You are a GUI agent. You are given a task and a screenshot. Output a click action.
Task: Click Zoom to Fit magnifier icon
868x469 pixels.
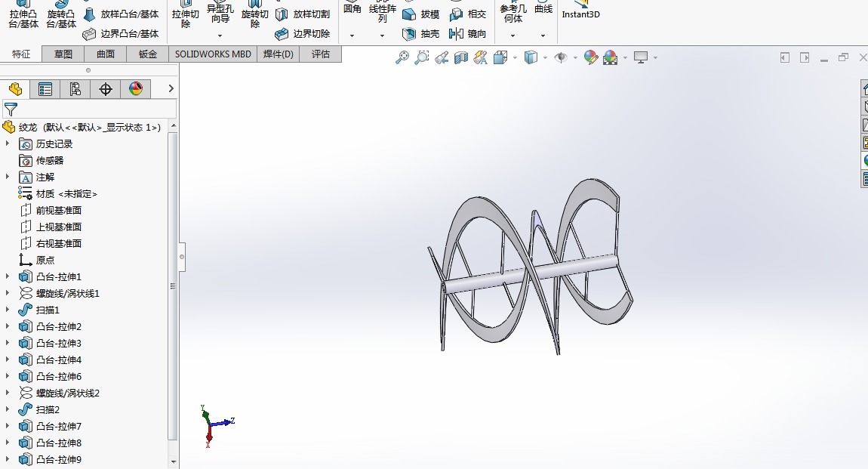tap(402, 57)
